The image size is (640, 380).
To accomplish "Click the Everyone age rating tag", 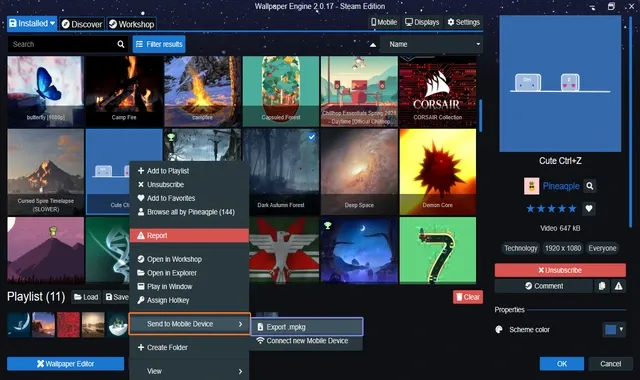I will 602,248.
